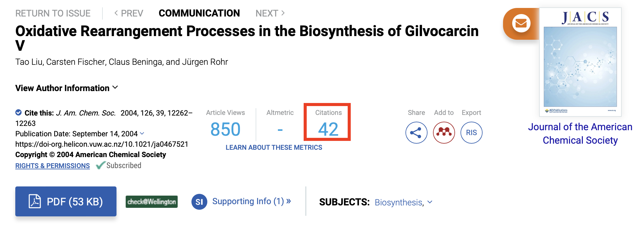
Task: Expand the Subjects list chevron
Action: tap(430, 202)
